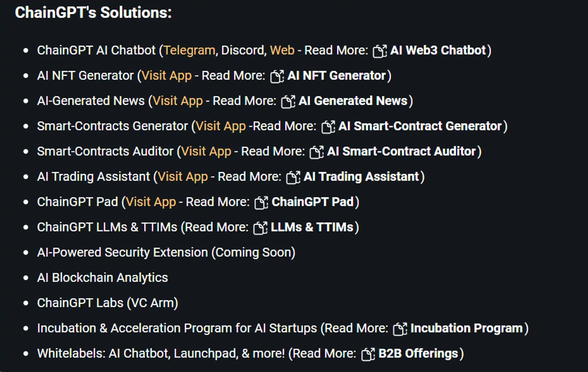Viewport: 588px width, 372px height.
Task: Open the Web chatbot link
Action: point(282,51)
